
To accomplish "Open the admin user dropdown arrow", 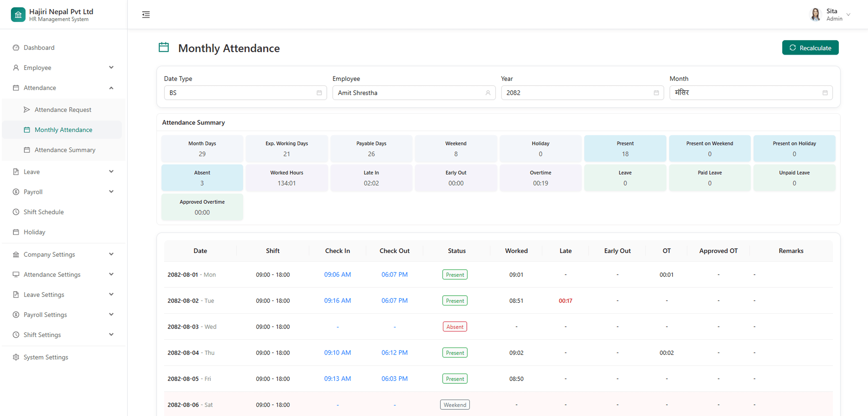I will (848, 14).
